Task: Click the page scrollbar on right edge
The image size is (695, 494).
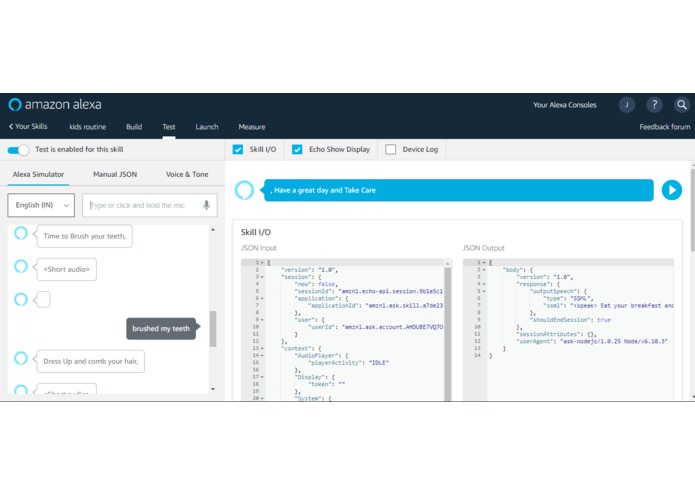Action: [692, 208]
